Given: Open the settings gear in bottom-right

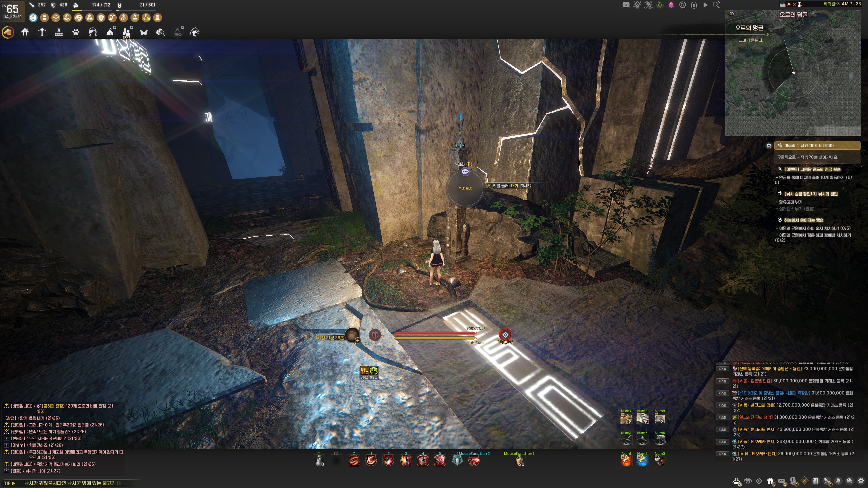Looking at the screenshot, I should click(x=861, y=481).
